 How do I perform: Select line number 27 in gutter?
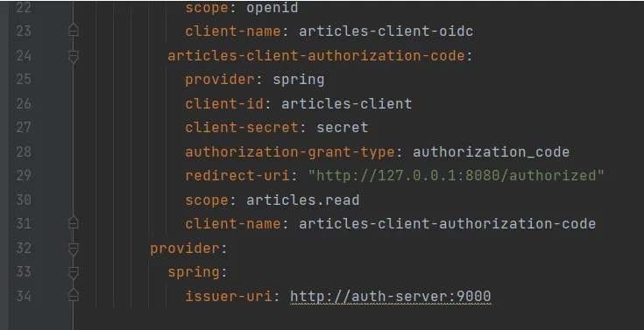[x=24, y=127]
